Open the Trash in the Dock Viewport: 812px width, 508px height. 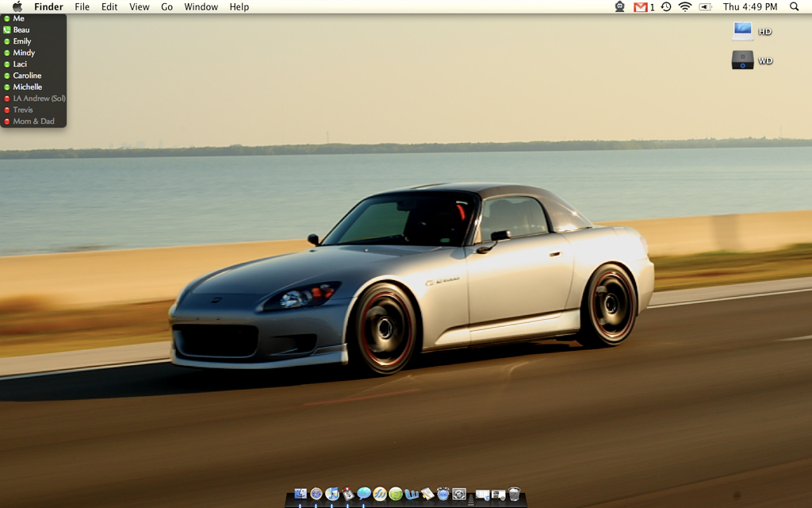coord(514,494)
